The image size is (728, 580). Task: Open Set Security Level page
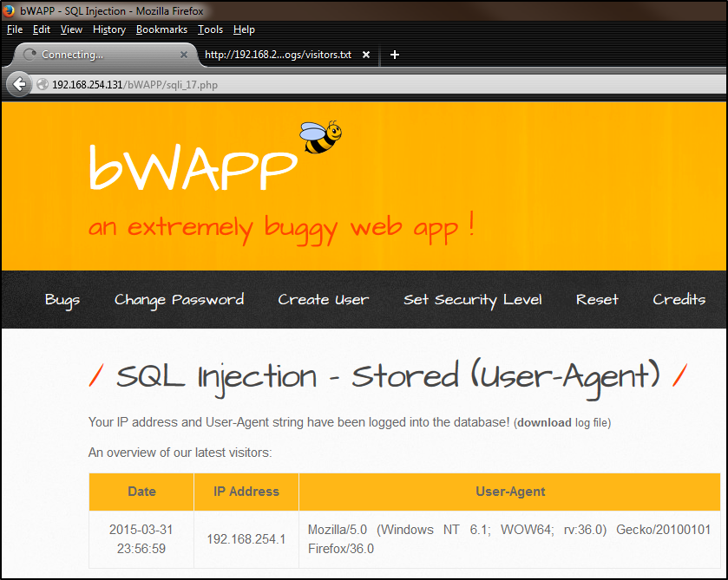point(473,300)
